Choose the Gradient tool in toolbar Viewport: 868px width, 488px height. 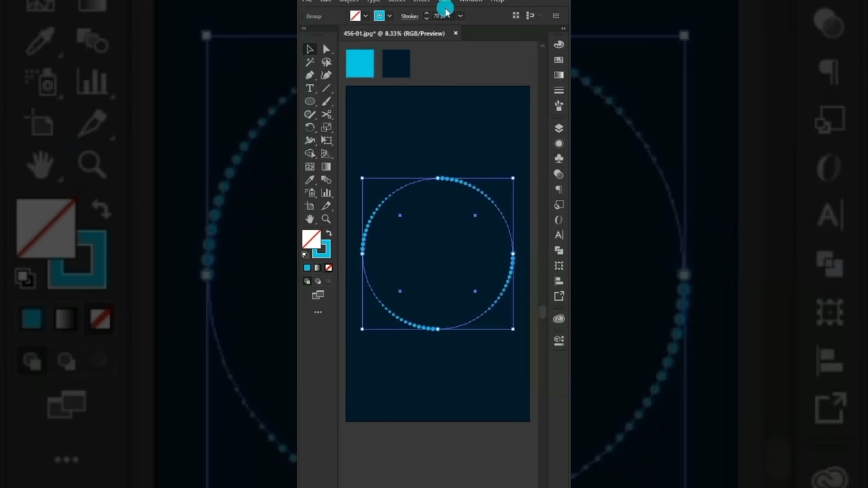tap(326, 167)
